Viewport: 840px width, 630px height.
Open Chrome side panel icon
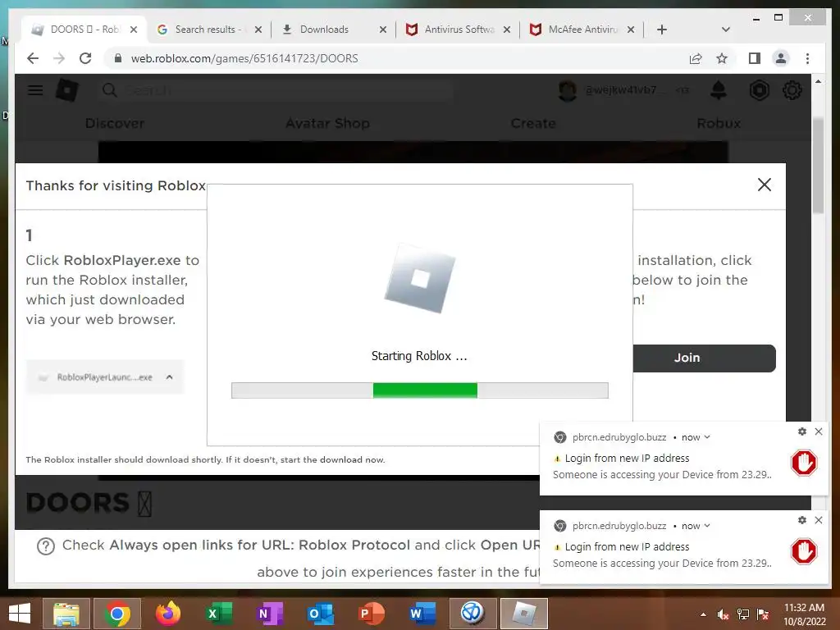tap(755, 58)
